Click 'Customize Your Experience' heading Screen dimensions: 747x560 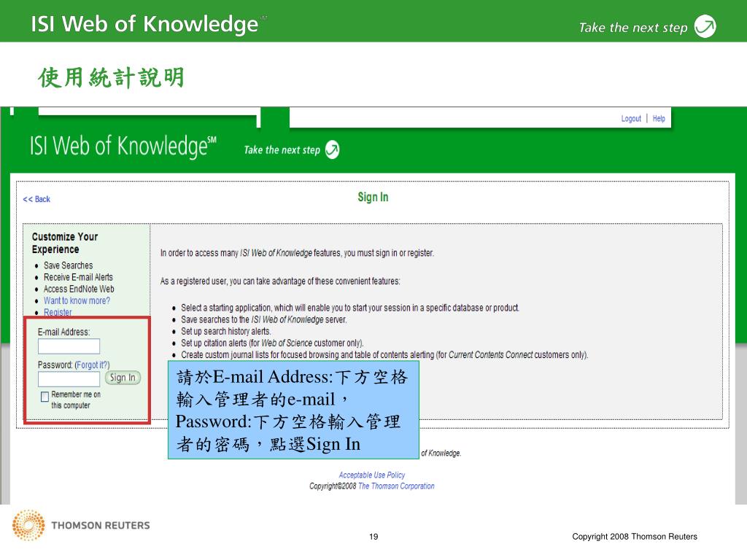tap(65, 243)
